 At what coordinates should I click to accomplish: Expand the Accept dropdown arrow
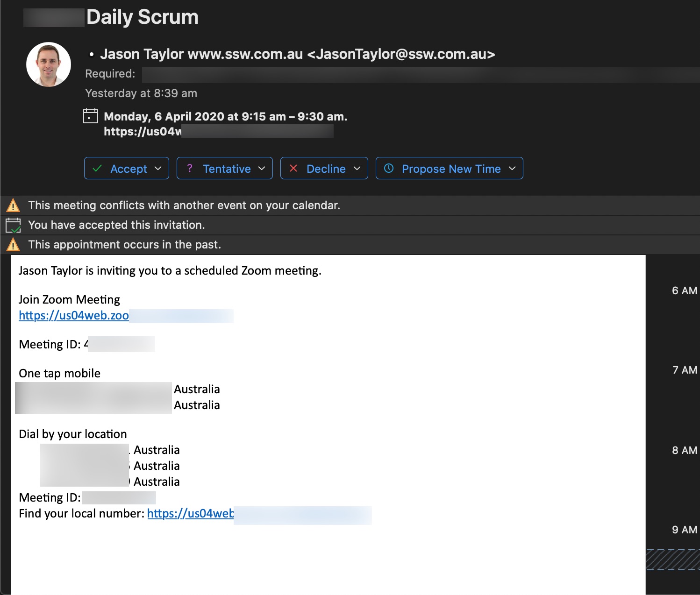coord(158,169)
